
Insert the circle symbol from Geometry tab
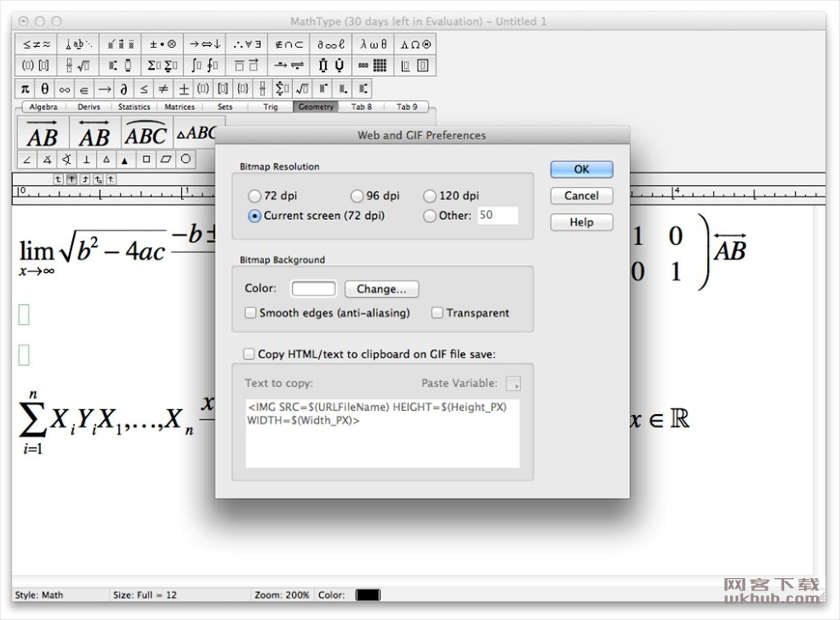click(185, 160)
